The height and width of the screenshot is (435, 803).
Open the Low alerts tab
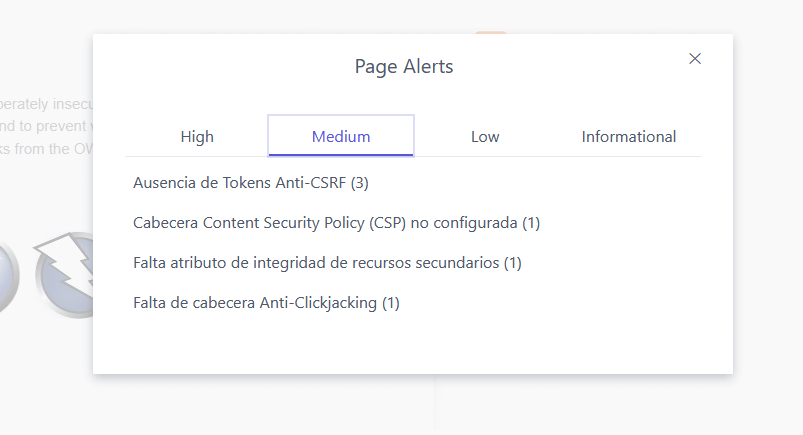485,137
